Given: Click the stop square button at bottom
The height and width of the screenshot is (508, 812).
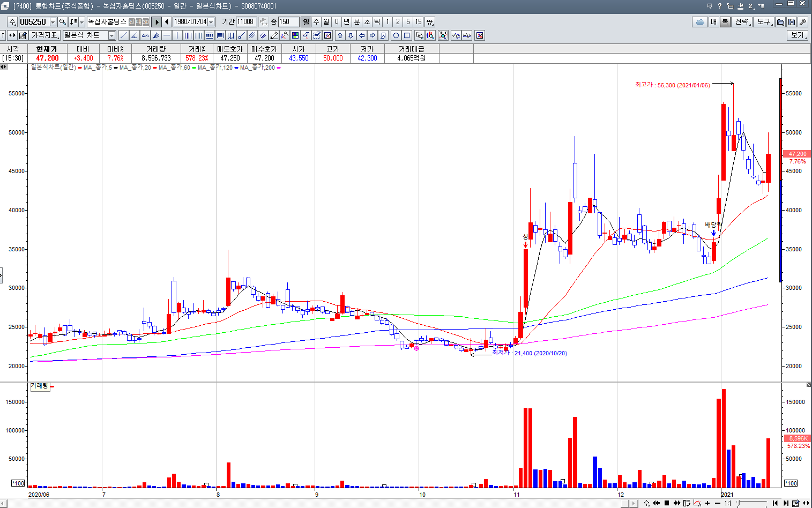Looking at the screenshot, I should click(x=667, y=503).
